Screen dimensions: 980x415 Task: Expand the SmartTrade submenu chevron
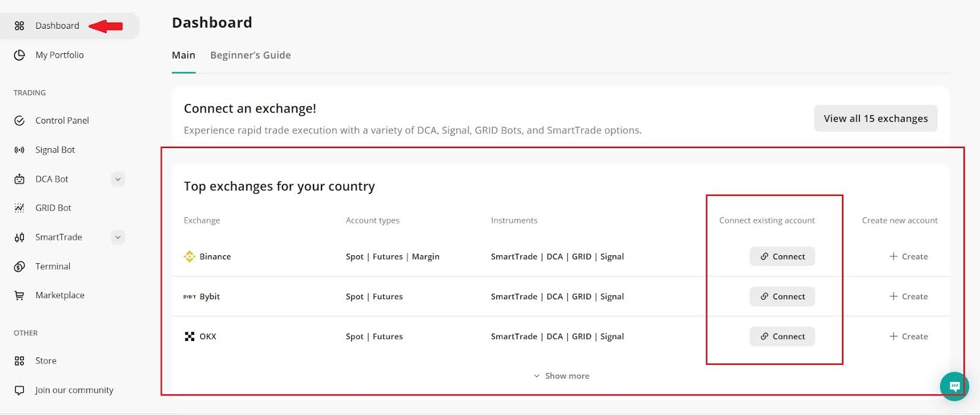point(118,237)
